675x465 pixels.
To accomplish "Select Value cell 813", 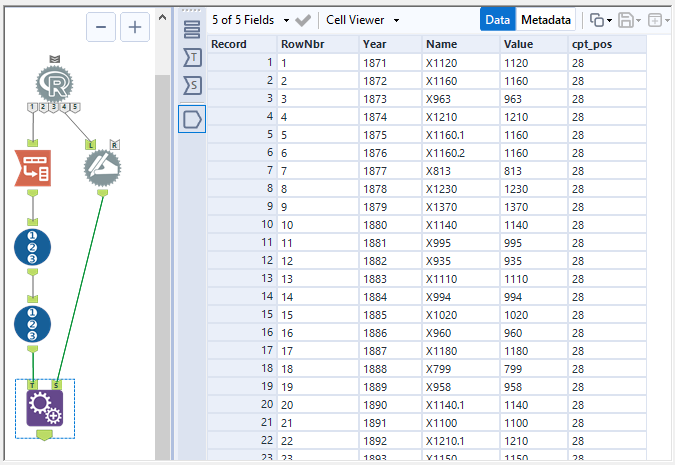I will (x=534, y=171).
